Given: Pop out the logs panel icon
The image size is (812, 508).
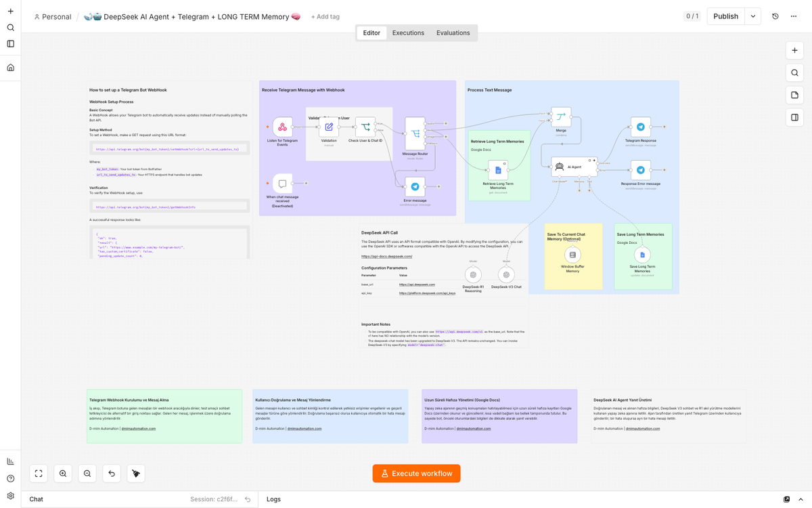Looking at the screenshot, I should click(x=786, y=499).
